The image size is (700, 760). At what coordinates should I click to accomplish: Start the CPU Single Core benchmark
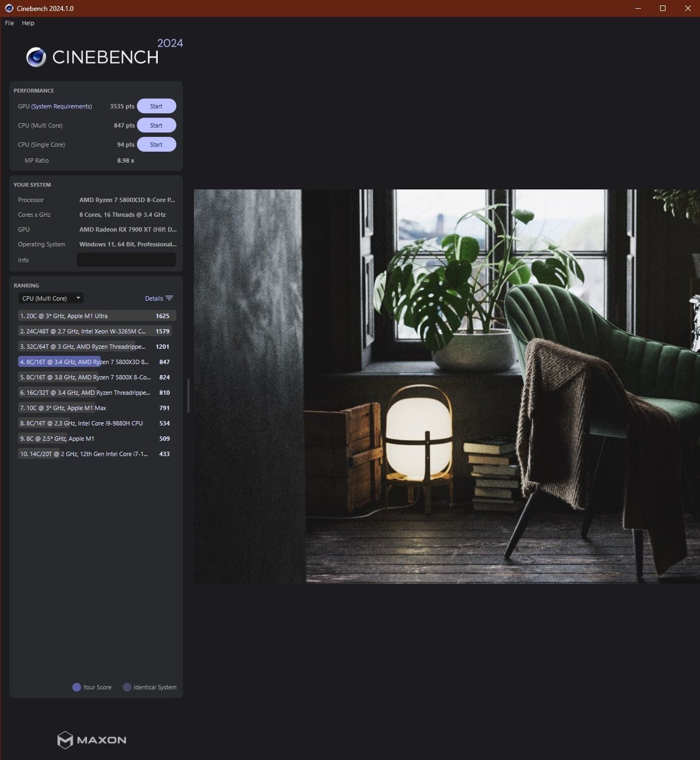[156, 145]
